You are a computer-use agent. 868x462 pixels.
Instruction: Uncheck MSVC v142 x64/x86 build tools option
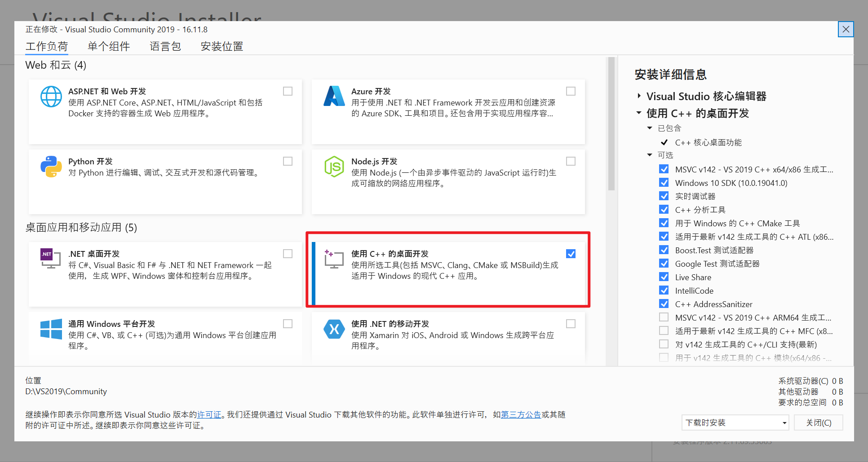point(664,169)
